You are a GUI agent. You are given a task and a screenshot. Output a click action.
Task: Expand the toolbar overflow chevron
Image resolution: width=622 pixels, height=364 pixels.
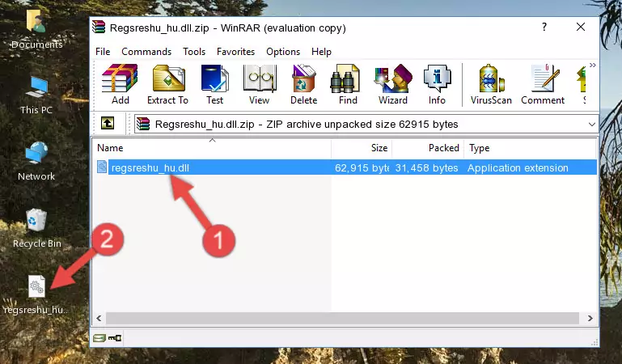click(x=593, y=66)
